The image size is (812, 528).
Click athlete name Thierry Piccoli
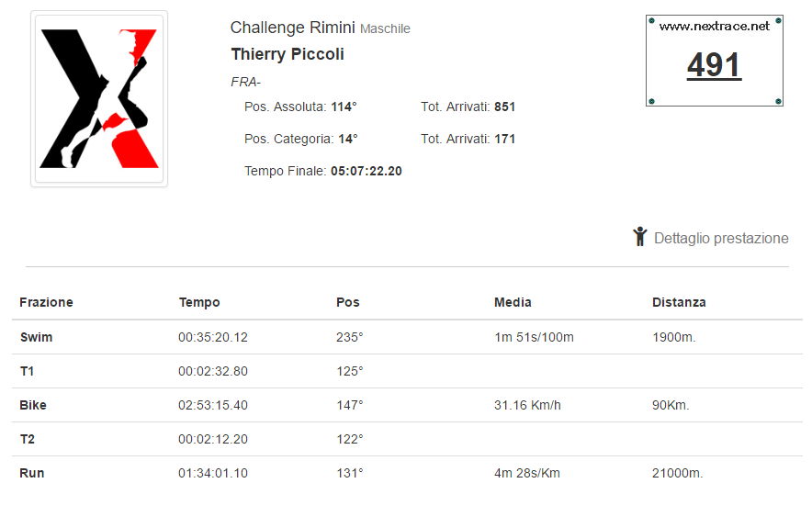(288, 54)
